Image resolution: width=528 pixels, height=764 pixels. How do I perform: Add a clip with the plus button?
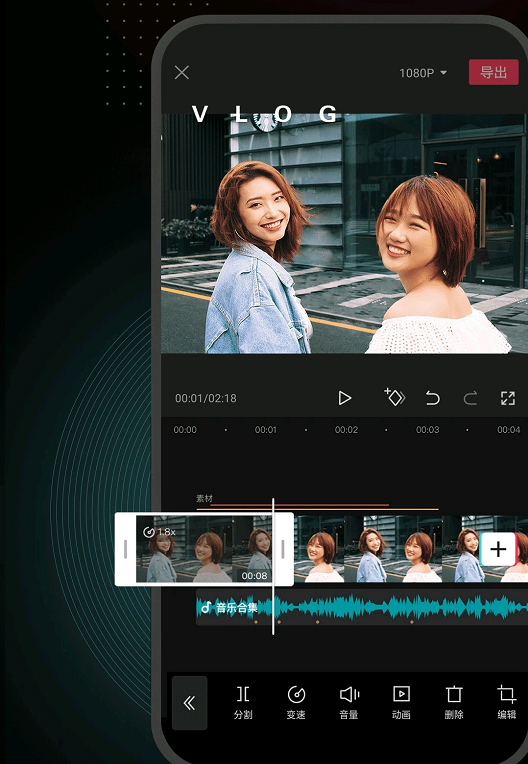(x=498, y=549)
